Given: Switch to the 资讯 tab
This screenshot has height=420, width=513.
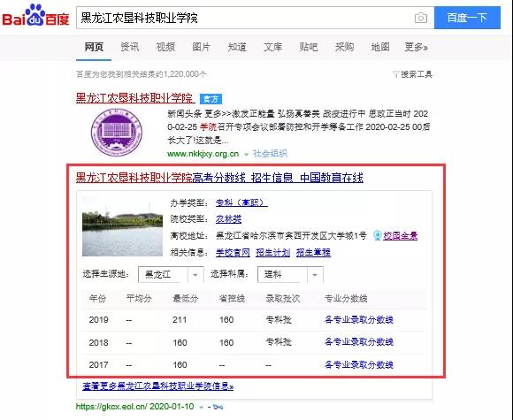Looking at the screenshot, I should pyautogui.click(x=129, y=47).
